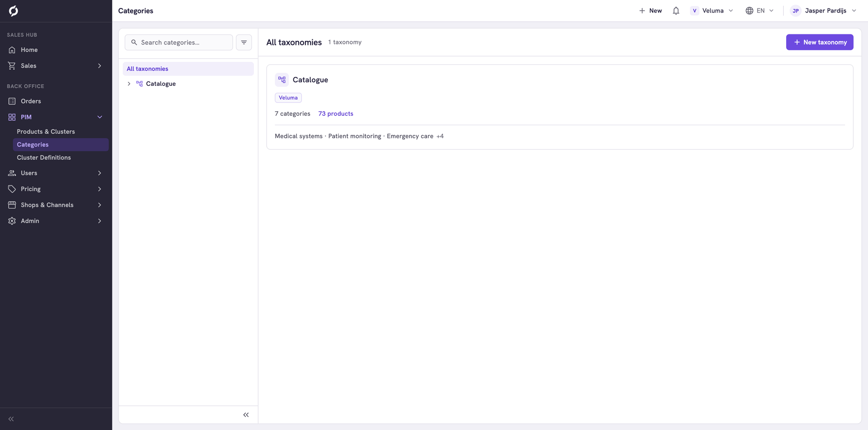Click the Catalogue taxonomy card icon
868x430 pixels.
(282, 80)
